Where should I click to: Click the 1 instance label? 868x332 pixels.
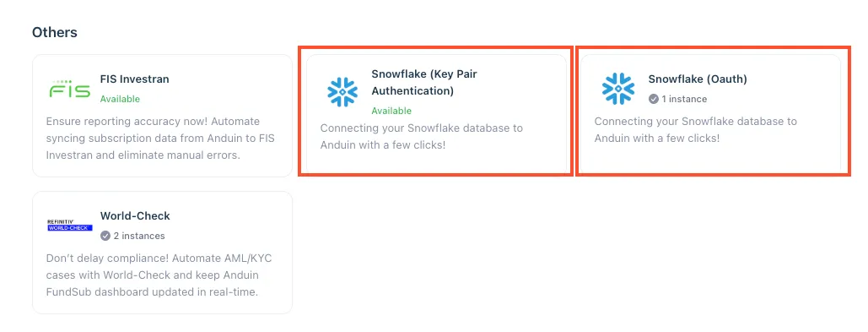point(684,99)
